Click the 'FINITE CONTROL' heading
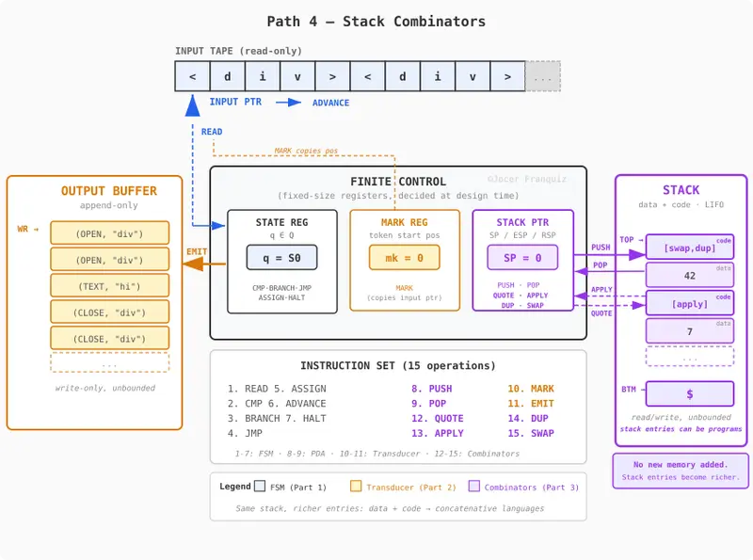Viewport: 753px width, 560px height. [398, 182]
